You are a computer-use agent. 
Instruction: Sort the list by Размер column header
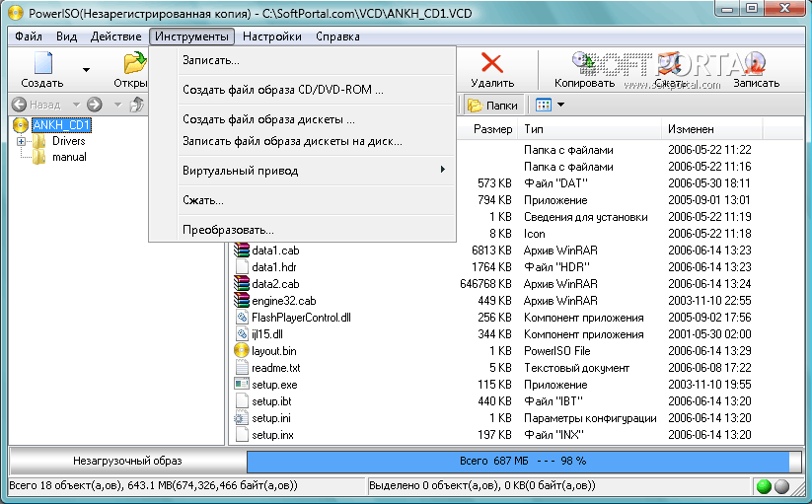point(492,129)
